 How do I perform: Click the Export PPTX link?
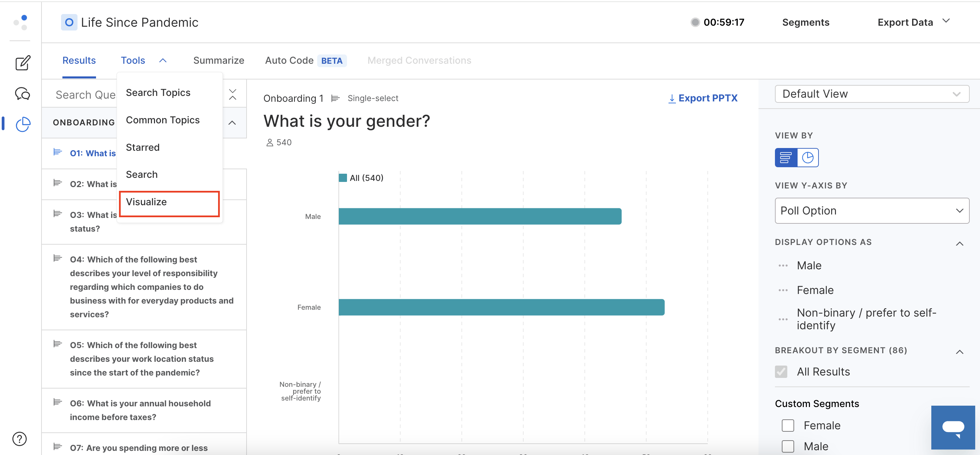(x=703, y=98)
